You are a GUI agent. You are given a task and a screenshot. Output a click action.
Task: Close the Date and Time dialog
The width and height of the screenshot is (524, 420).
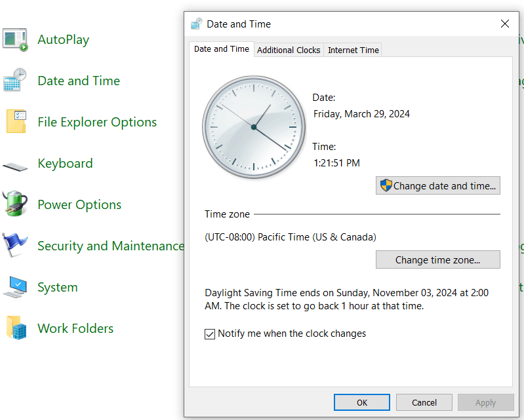pyautogui.click(x=505, y=24)
